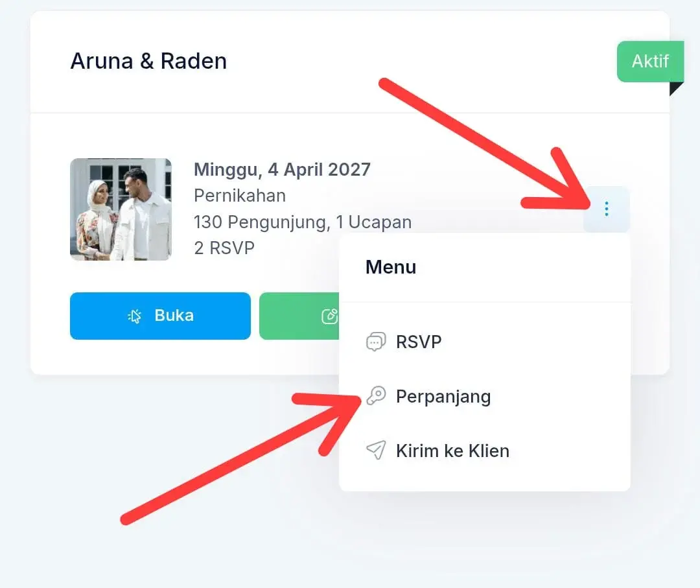Click the 2 RSVP count text
This screenshot has height=588, width=700.
[x=224, y=248]
